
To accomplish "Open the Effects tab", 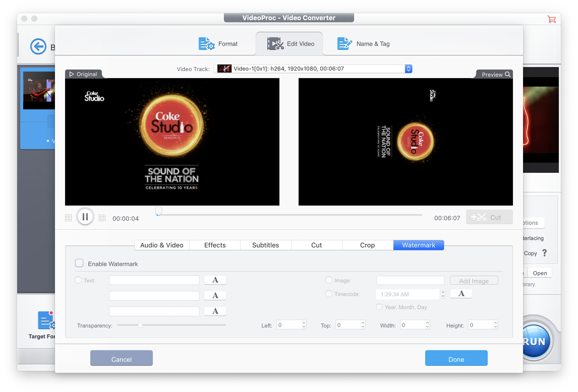I will (x=215, y=245).
